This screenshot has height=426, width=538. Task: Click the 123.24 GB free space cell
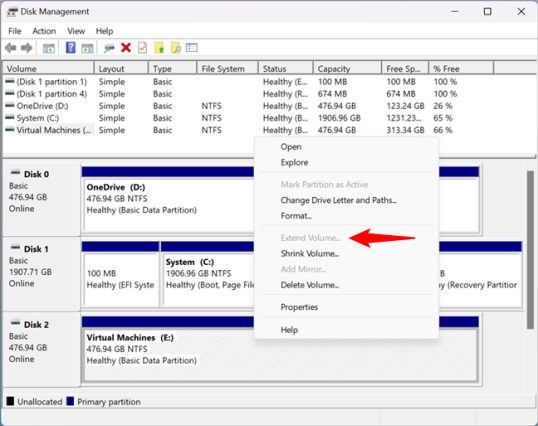click(405, 106)
